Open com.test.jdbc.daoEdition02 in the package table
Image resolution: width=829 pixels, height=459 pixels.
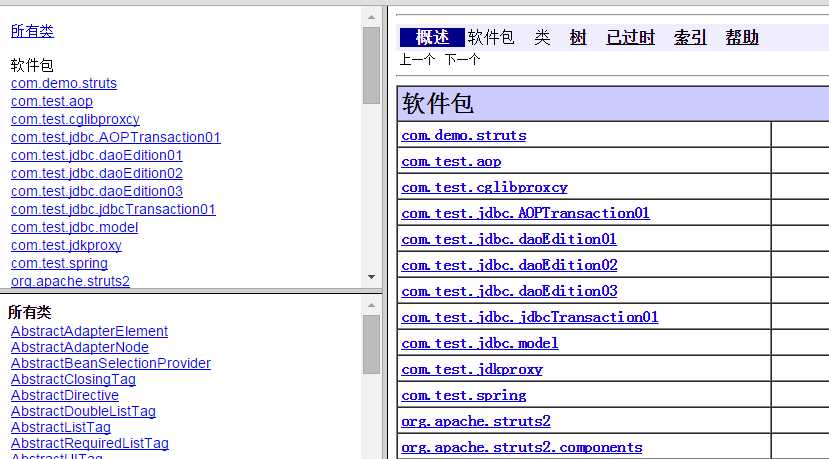[x=509, y=265]
